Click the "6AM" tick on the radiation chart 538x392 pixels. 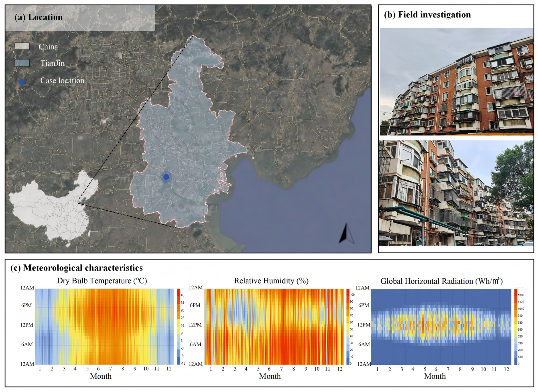pyautogui.click(x=364, y=344)
